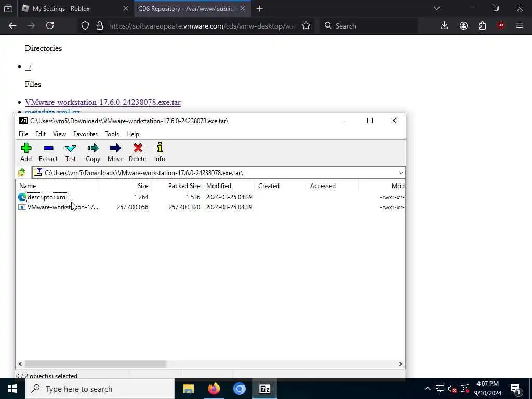
Task: Bookmark this page with star icon
Action: (x=305, y=26)
